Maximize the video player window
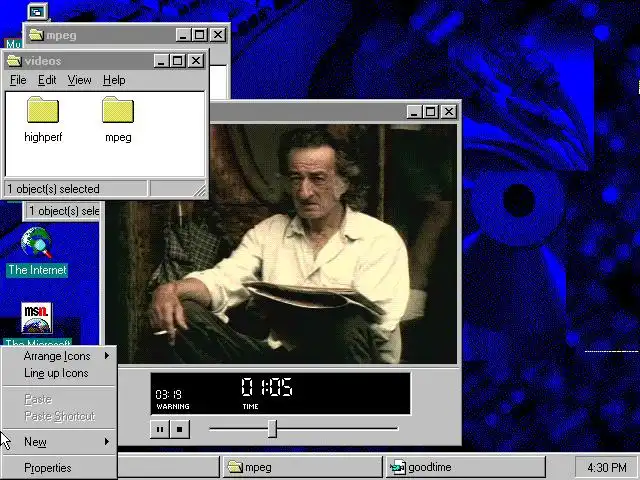Image resolution: width=640 pixels, height=480 pixels. 431,112
